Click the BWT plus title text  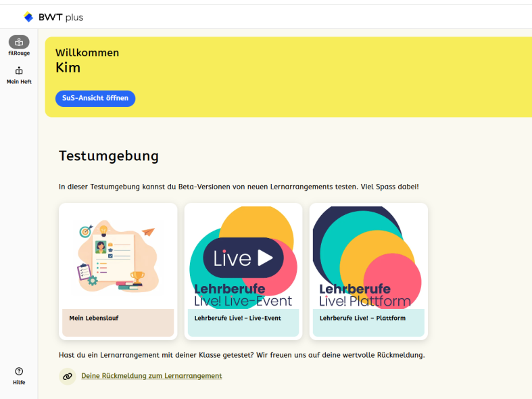click(x=61, y=18)
